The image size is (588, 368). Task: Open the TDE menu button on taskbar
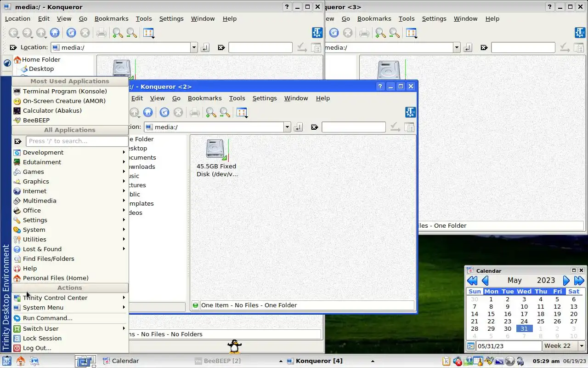point(6,361)
